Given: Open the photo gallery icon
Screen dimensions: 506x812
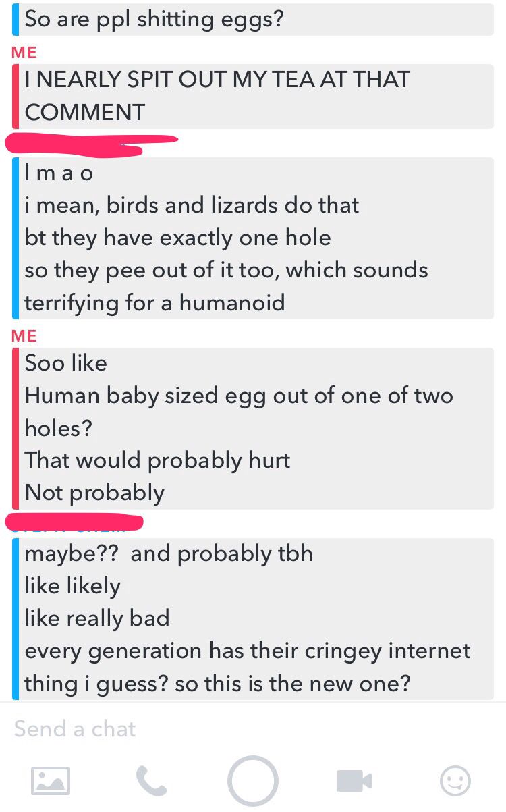Looking at the screenshot, I should [51, 781].
